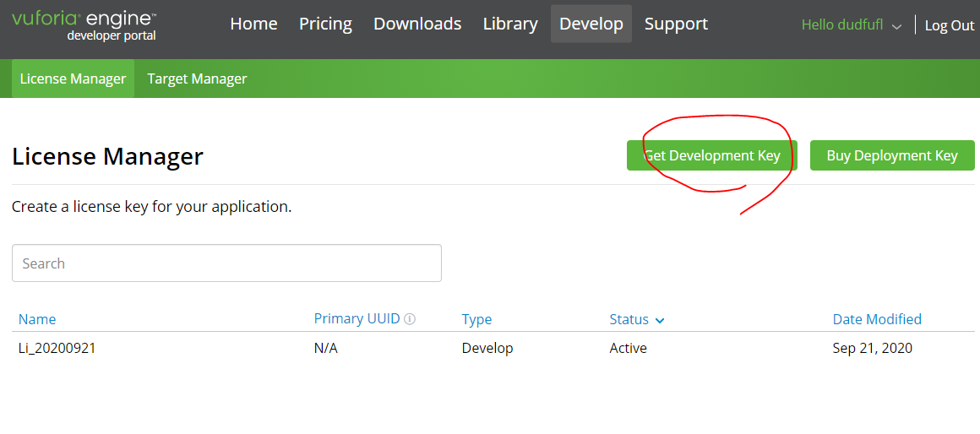The image size is (980, 434).
Task: Click the Buy Deployment Key button
Action: click(892, 155)
